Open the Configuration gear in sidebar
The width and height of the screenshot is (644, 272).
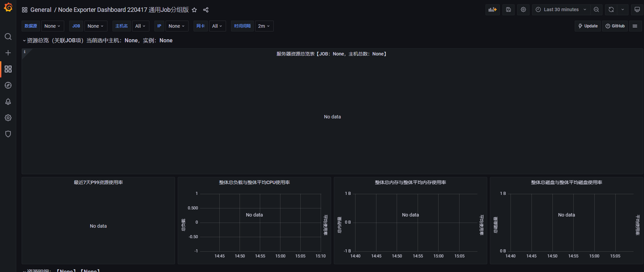tap(8, 118)
